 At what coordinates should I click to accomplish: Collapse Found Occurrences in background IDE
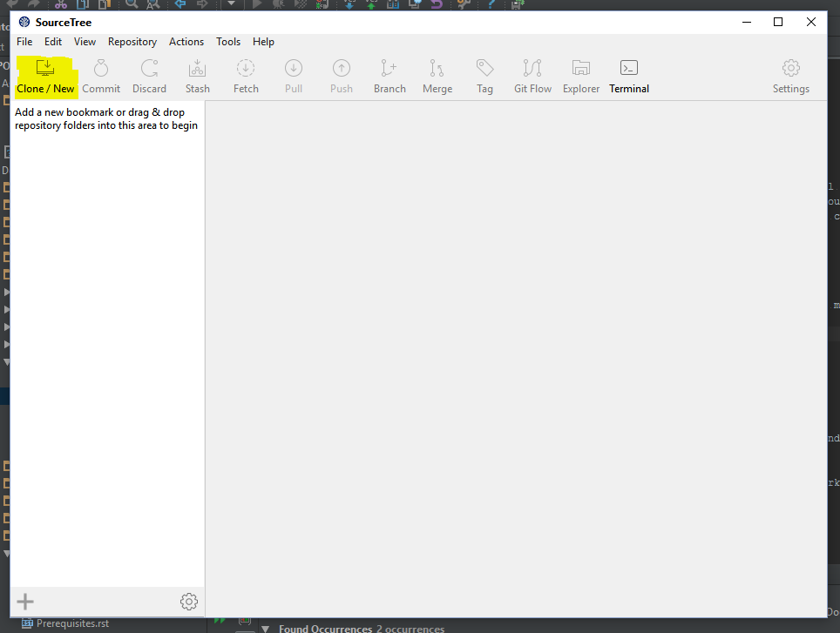[265, 630]
